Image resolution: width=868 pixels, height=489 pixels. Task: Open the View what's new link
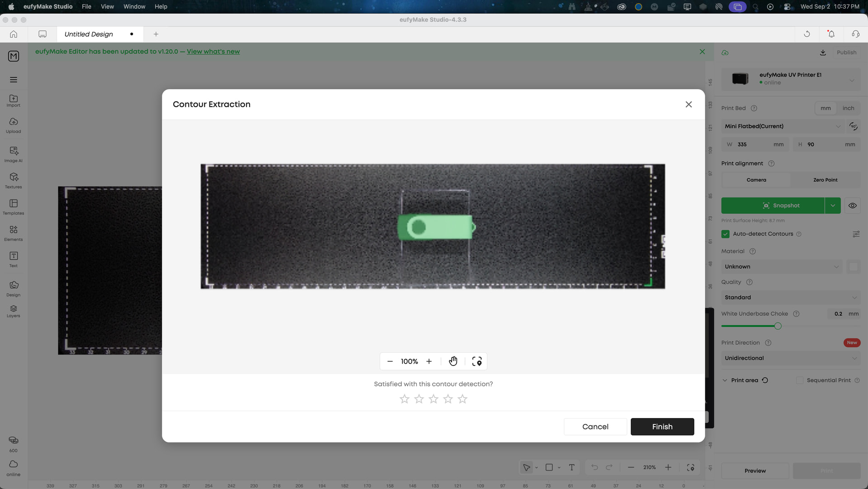coord(213,52)
